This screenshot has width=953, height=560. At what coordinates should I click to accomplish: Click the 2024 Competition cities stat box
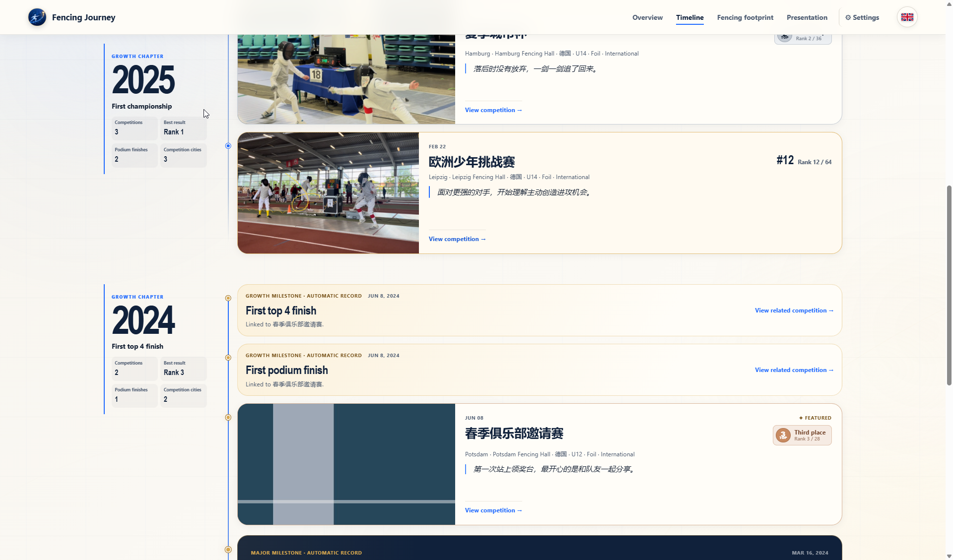(183, 395)
